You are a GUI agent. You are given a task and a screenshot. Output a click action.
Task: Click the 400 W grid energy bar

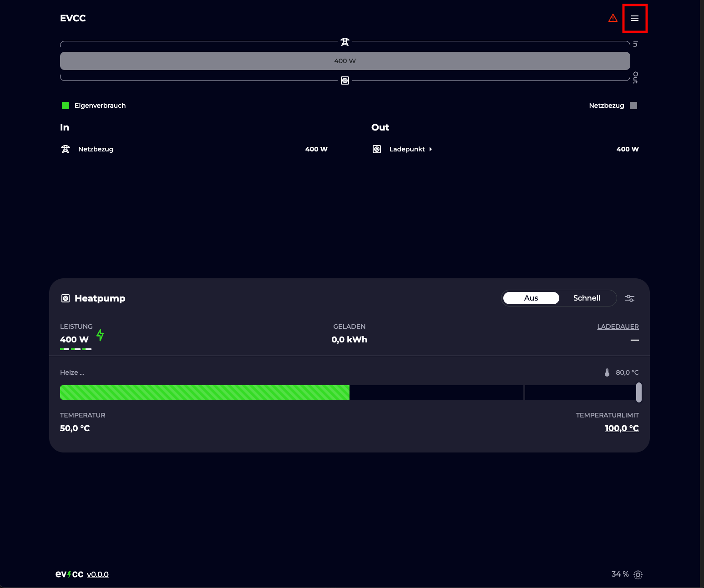(x=345, y=61)
